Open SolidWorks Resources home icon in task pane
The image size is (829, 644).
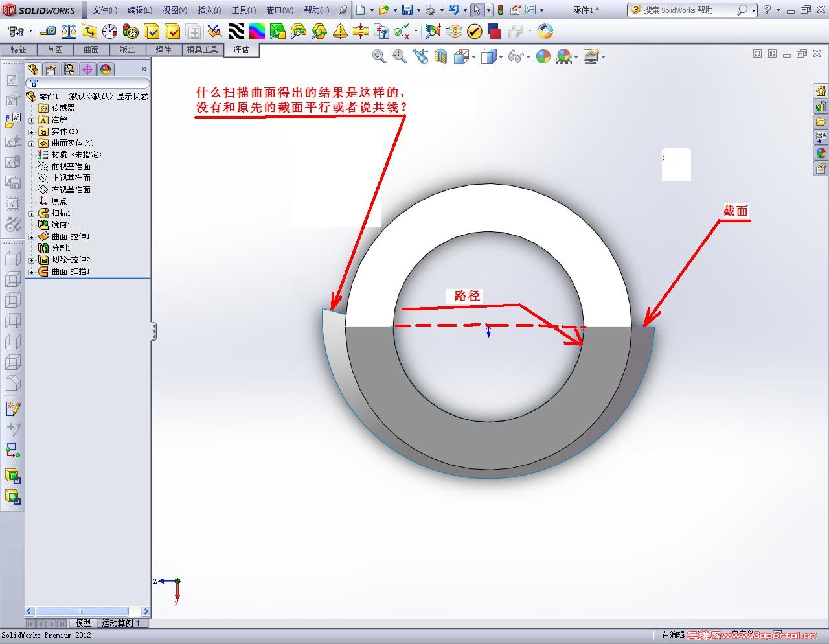coord(821,91)
